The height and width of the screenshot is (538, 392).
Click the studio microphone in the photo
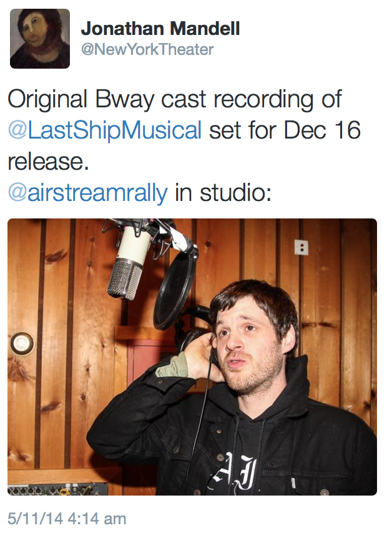[128, 262]
